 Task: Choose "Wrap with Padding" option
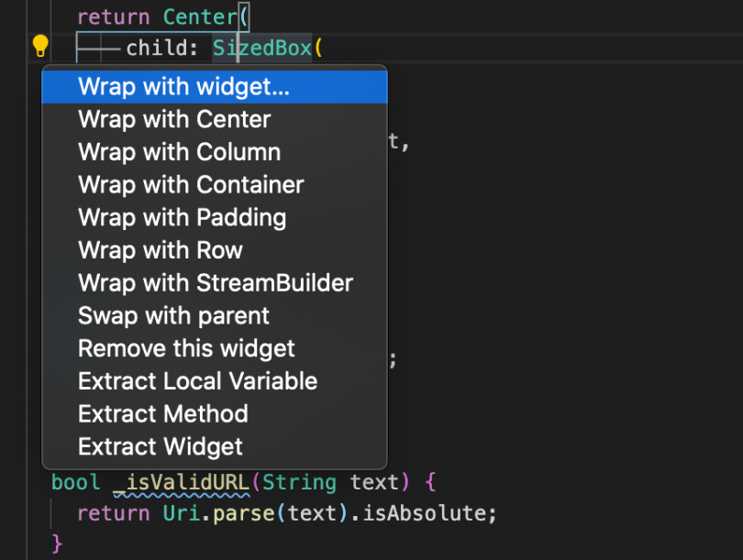coord(182,217)
